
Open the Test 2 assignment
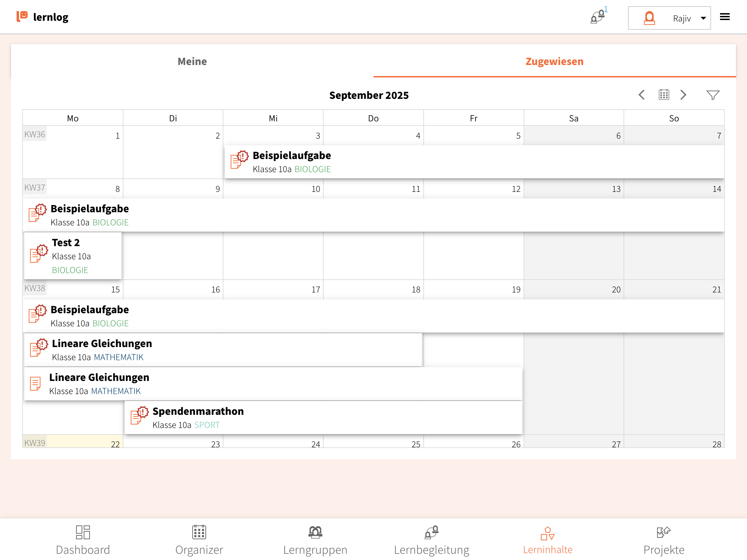click(73, 256)
